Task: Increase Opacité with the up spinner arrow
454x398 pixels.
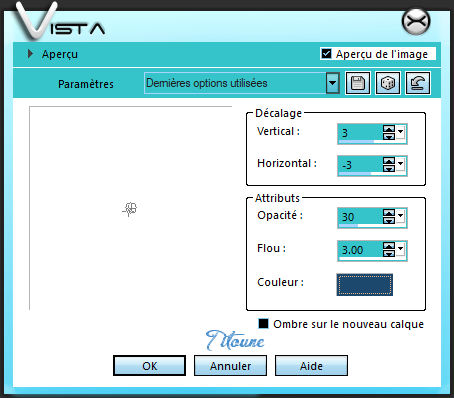Action: (389, 213)
